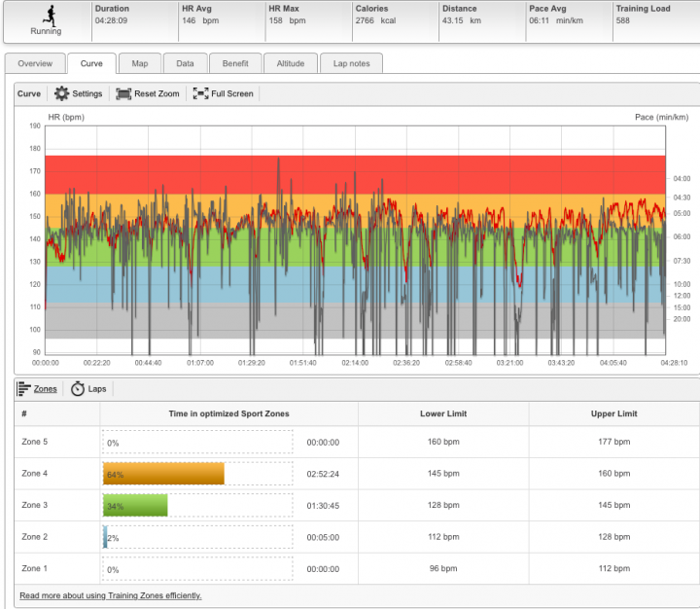Click the Reset Zoom icon

(123, 93)
